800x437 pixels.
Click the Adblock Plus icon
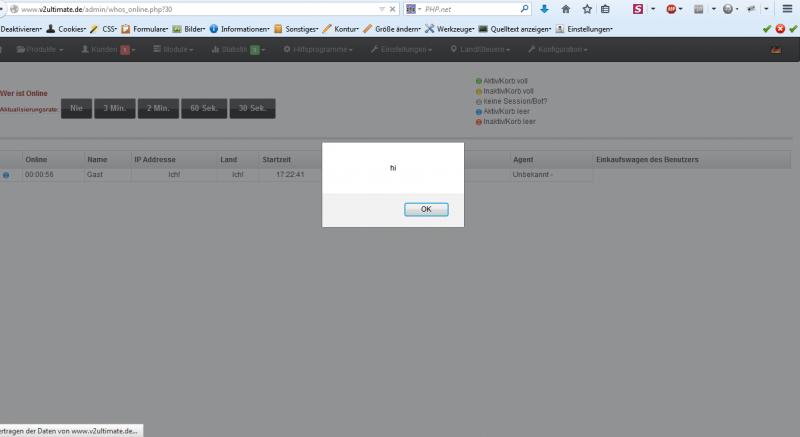671,9
